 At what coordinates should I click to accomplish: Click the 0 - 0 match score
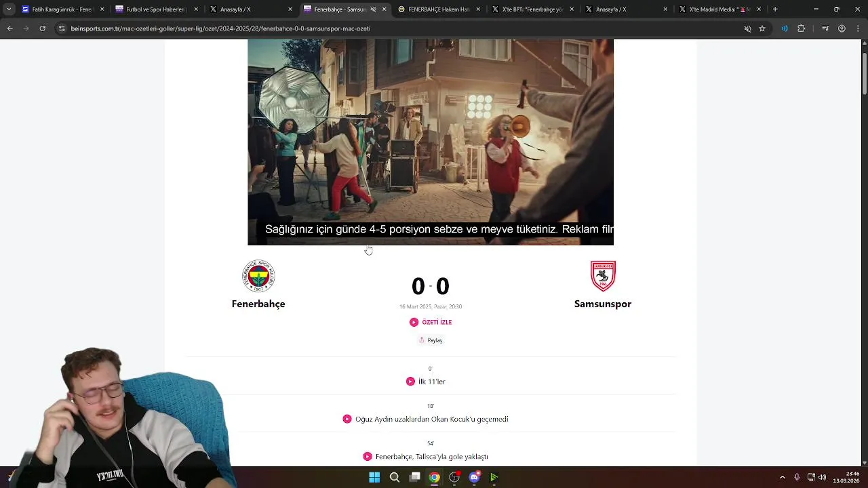click(431, 286)
